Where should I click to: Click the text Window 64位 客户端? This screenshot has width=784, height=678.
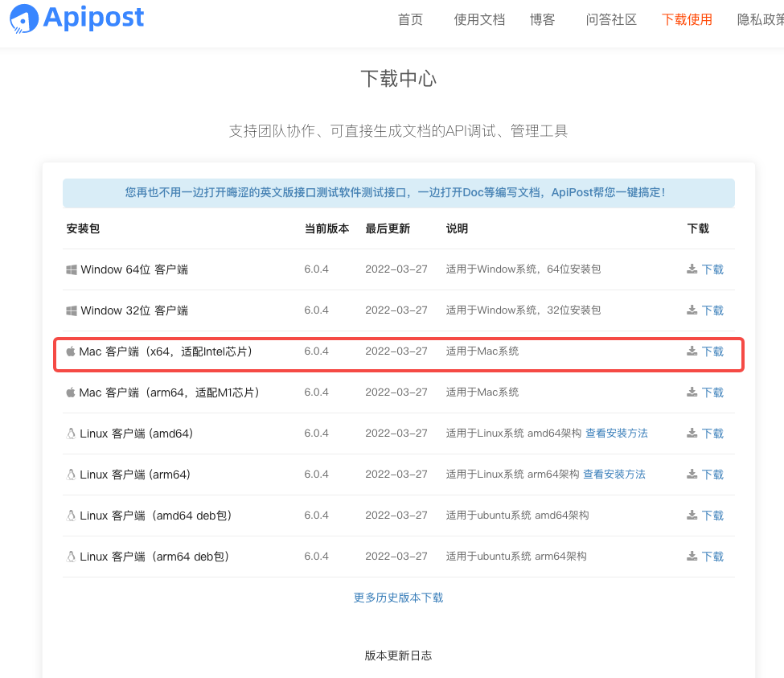(134, 269)
